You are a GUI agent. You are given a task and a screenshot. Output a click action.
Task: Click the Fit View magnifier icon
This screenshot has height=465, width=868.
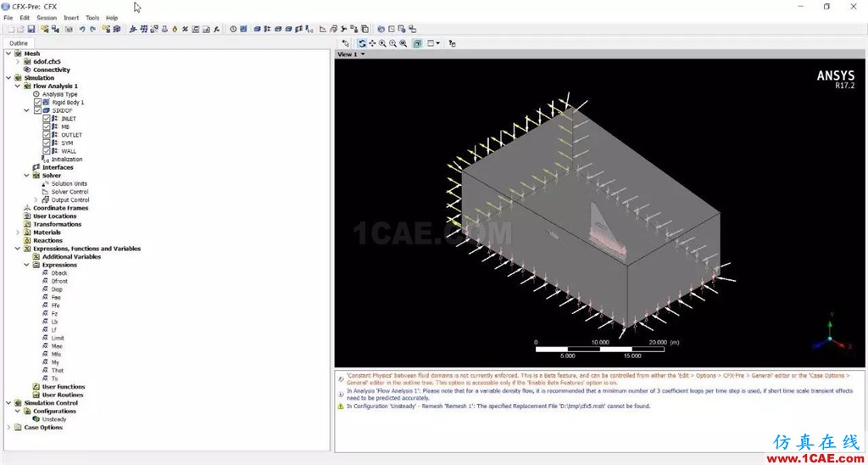click(403, 42)
